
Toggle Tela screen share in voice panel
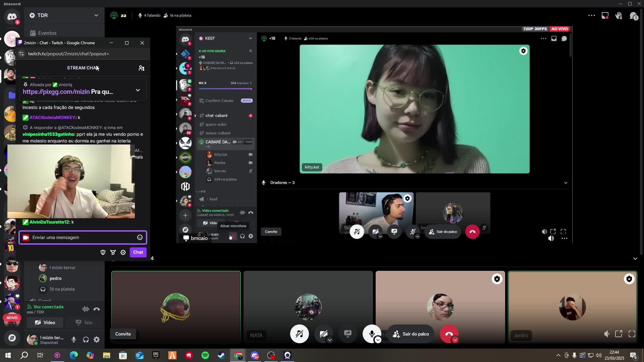[x=84, y=322]
